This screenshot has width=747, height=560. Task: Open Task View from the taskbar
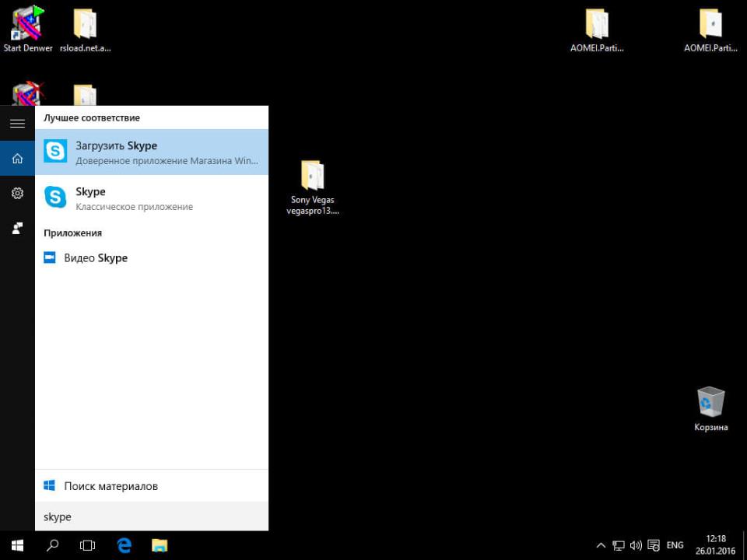[87, 545]
